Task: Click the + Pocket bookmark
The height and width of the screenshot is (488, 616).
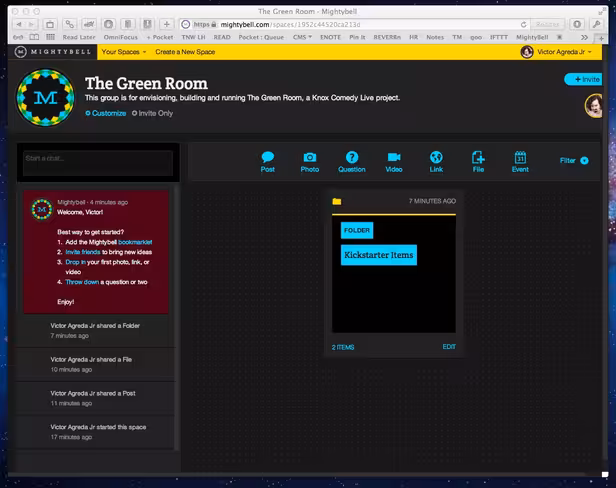Action: tap(160, 37)
